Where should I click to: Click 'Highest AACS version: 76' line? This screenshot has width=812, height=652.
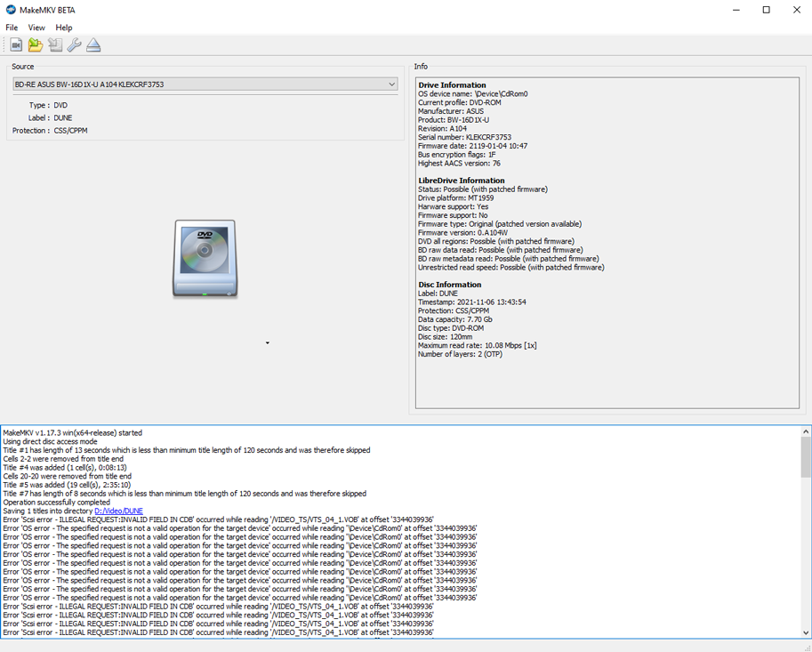pos(459,163)
